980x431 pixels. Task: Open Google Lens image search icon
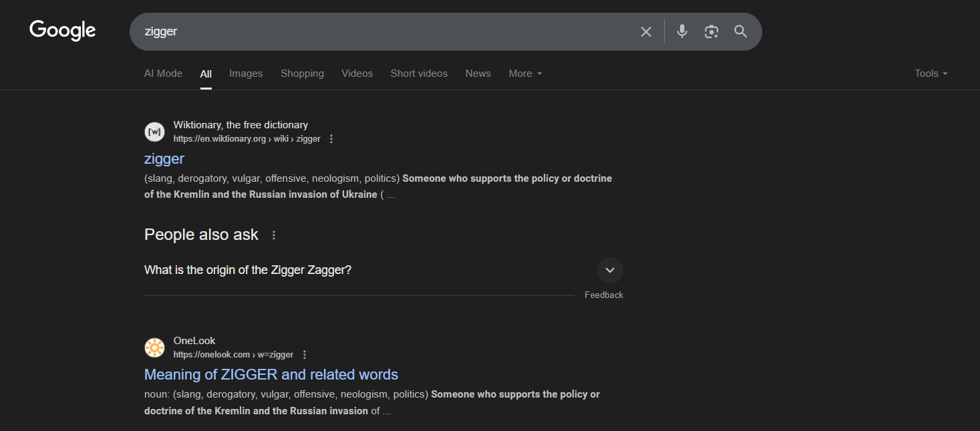click(711, 31)
